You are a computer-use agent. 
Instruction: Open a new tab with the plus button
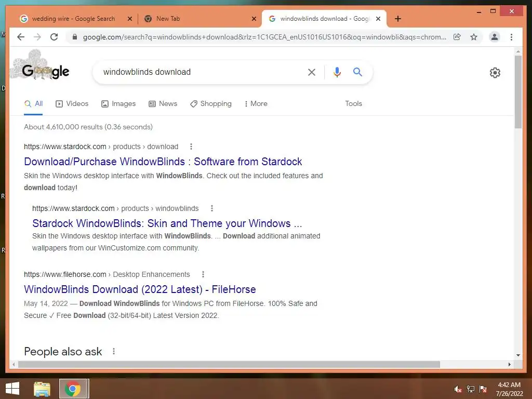pos(398,19)
